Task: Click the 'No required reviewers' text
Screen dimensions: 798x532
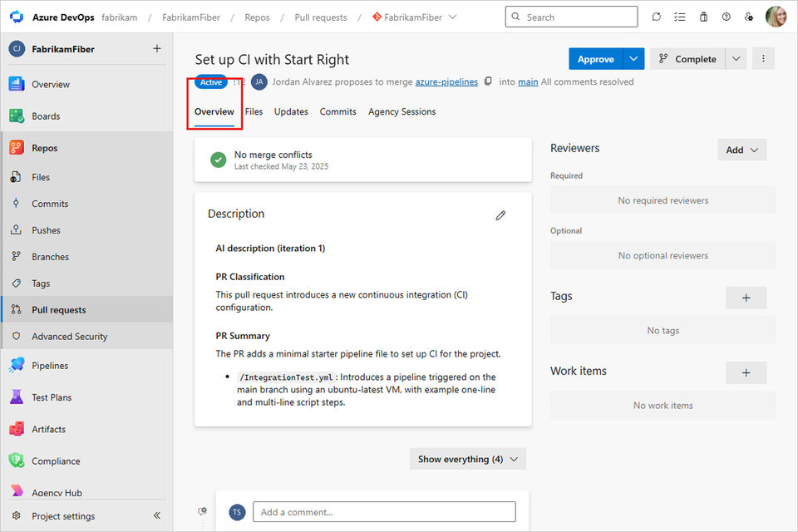Action: click(x=663, y=200)
